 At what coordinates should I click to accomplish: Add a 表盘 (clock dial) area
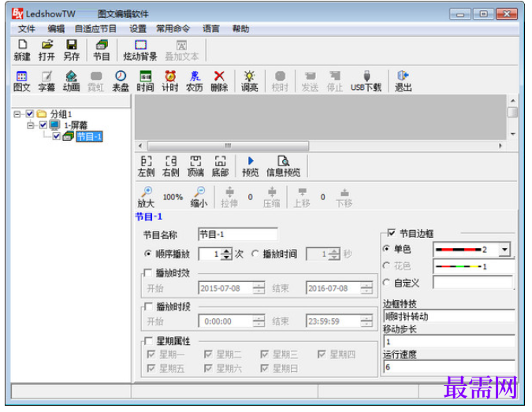pos(121,81)
